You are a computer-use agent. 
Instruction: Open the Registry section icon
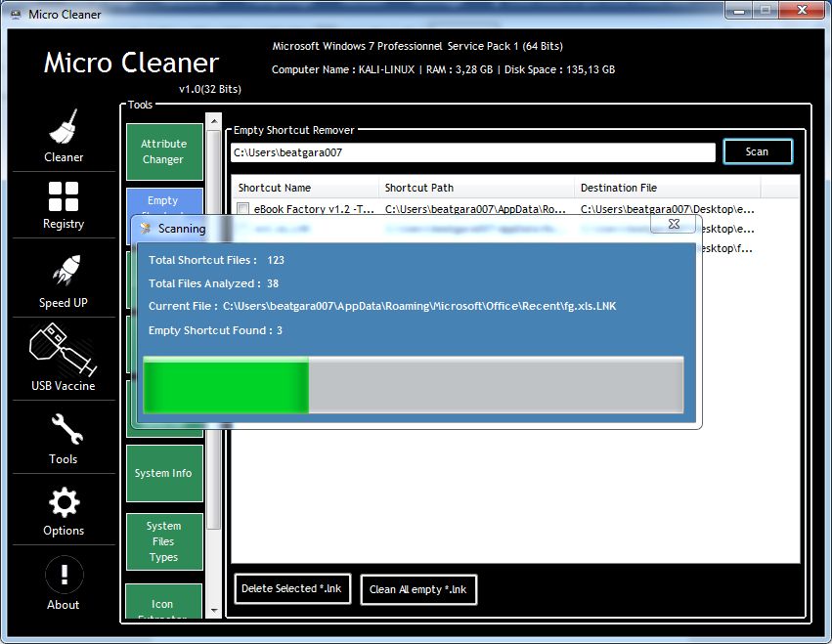point(64,196)
